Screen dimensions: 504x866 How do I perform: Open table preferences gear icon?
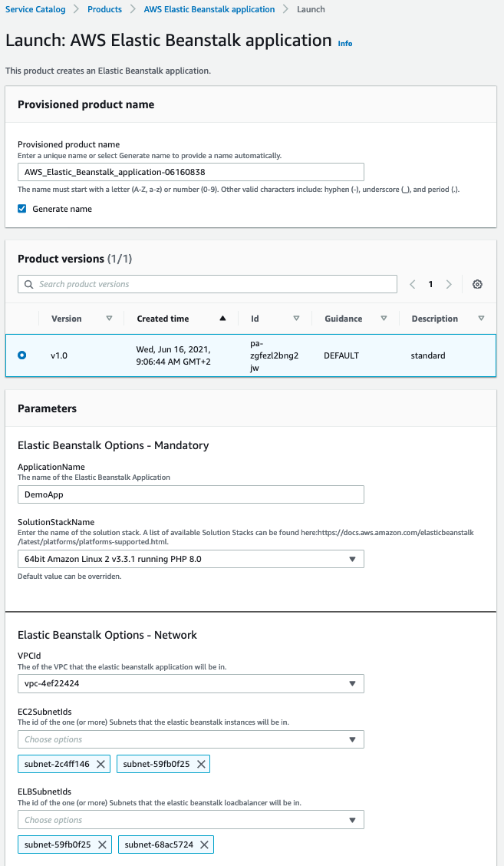point(477,284)
